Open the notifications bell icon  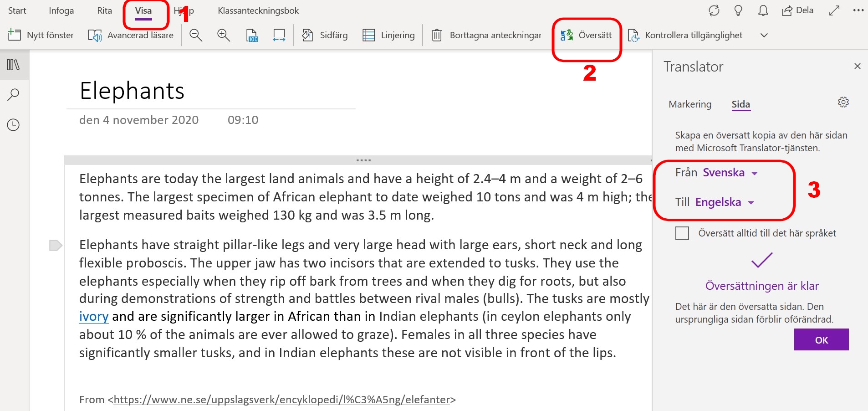(763, 10)
